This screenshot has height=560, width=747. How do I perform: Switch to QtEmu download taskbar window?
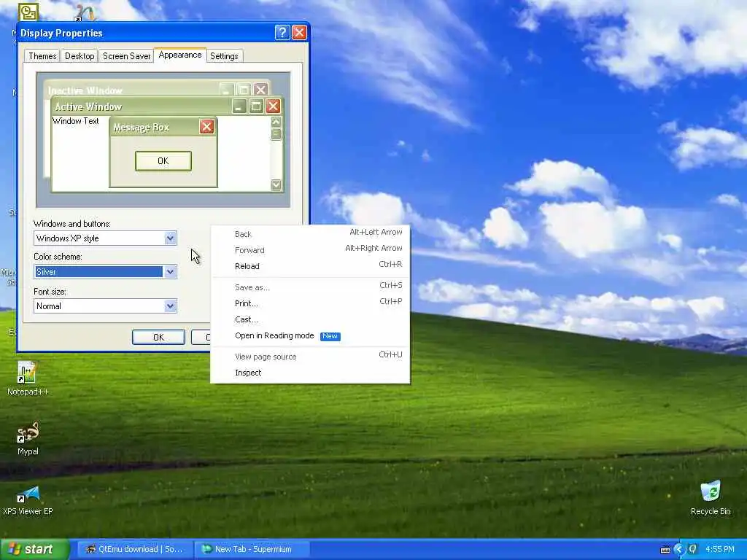tap(134, 549)
